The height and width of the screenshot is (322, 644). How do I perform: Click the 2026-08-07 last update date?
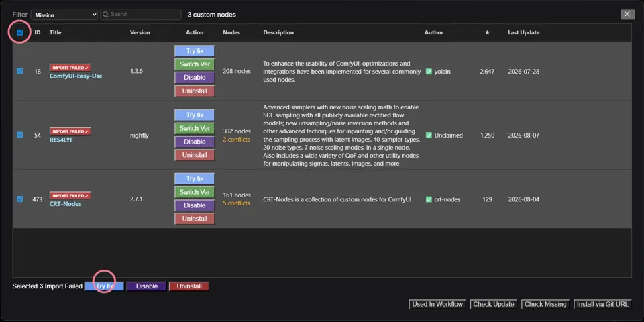(524, 135)
